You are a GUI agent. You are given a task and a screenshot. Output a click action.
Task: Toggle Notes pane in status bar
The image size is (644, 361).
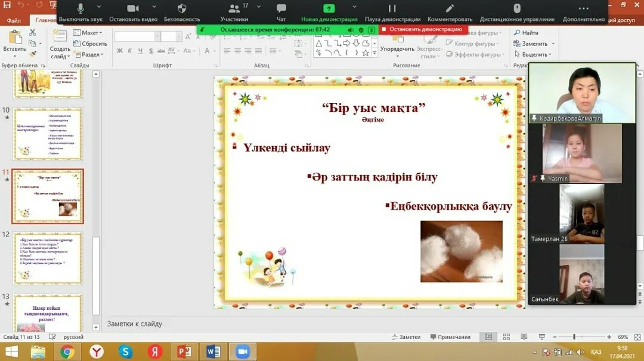406,337
